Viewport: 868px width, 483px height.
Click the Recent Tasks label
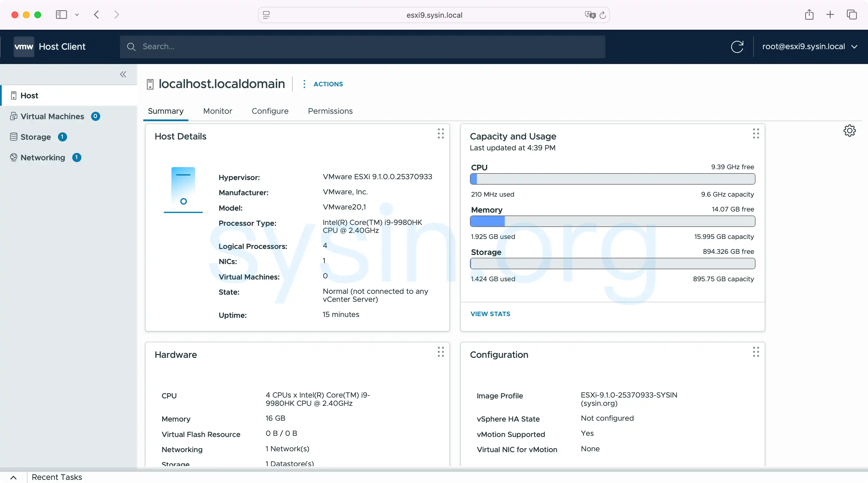(x=57, y=477)
